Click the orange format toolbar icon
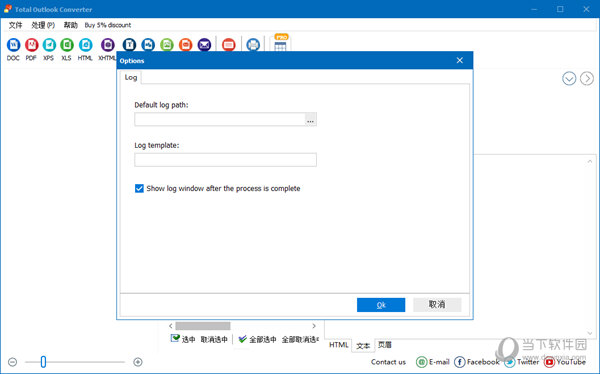 pos(186,45)
